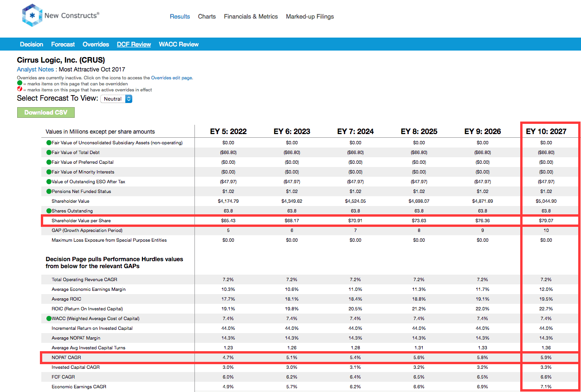The width and height of the screenshot is (581, 392).
Task: Click the NOPAT CAGR row label
Action: point(65,358)
